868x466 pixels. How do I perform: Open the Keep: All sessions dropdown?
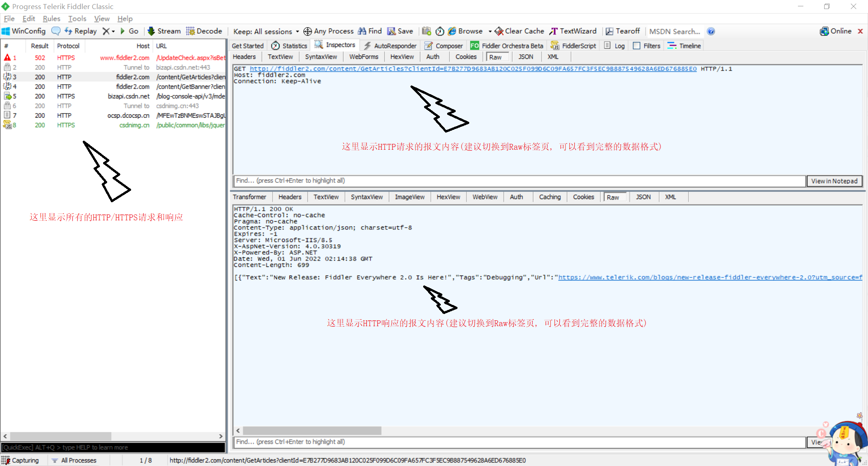pos(266,31)
